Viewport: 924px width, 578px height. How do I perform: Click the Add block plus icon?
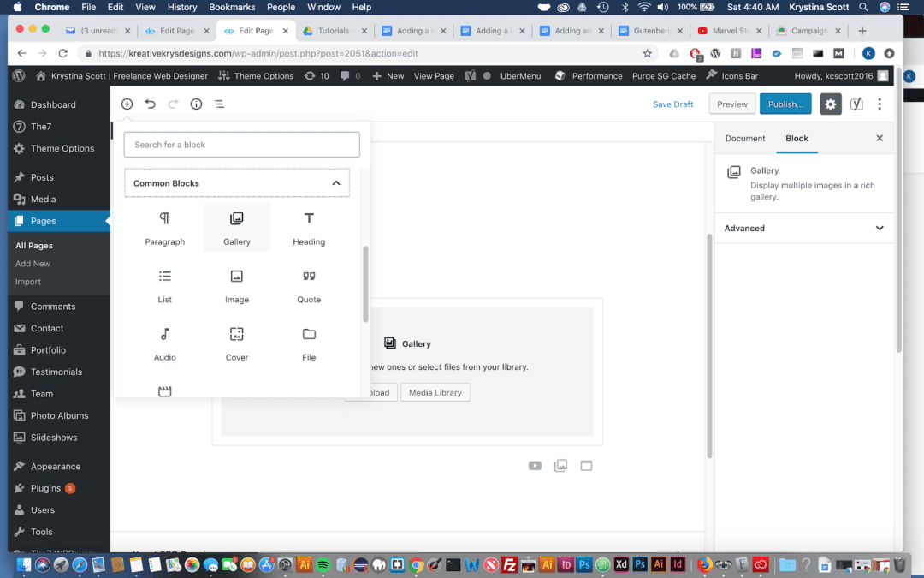tap(127, 104)
